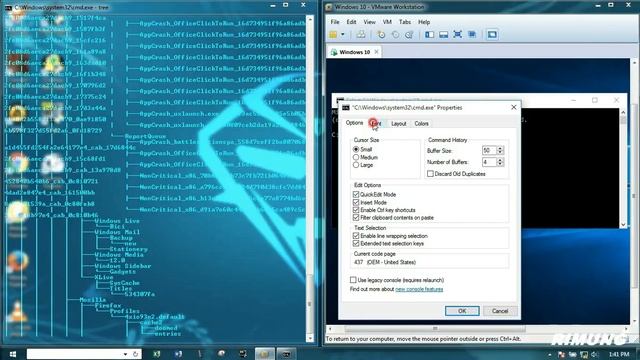Viewport: 640px width, 360px height.
Task: Open the File menu in VMware Workstation
Action: pyautogui.click(x=335, y=22)
